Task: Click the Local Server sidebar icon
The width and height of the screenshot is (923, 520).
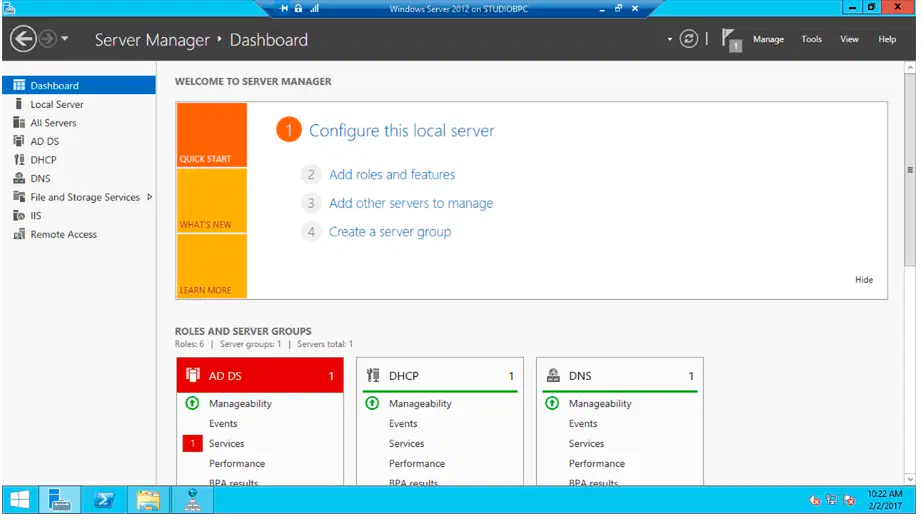Action: (19, 104)
